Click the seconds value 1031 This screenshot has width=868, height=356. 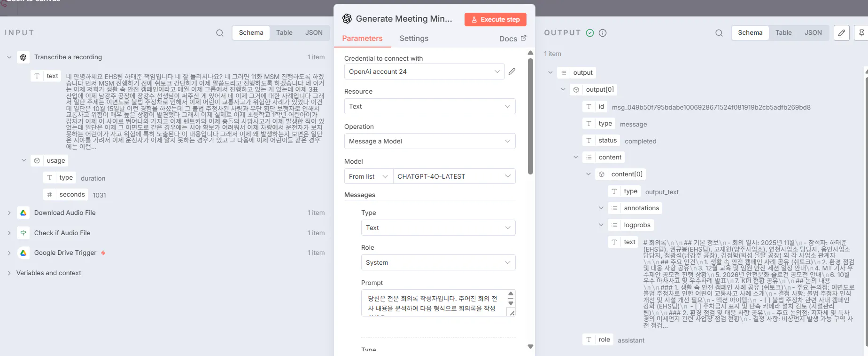[x=99, y=195]
